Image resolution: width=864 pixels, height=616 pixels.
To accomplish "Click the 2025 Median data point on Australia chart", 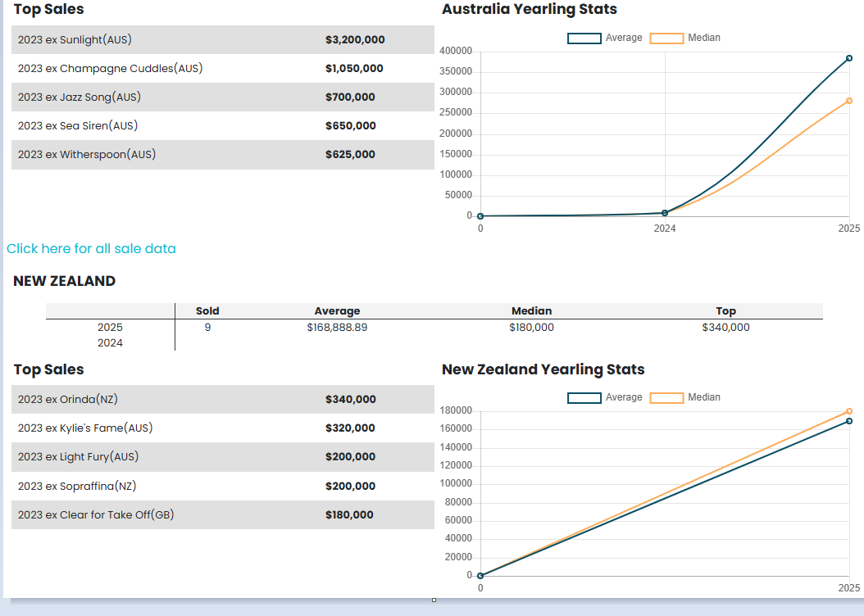I will click(x=849, y=101).
